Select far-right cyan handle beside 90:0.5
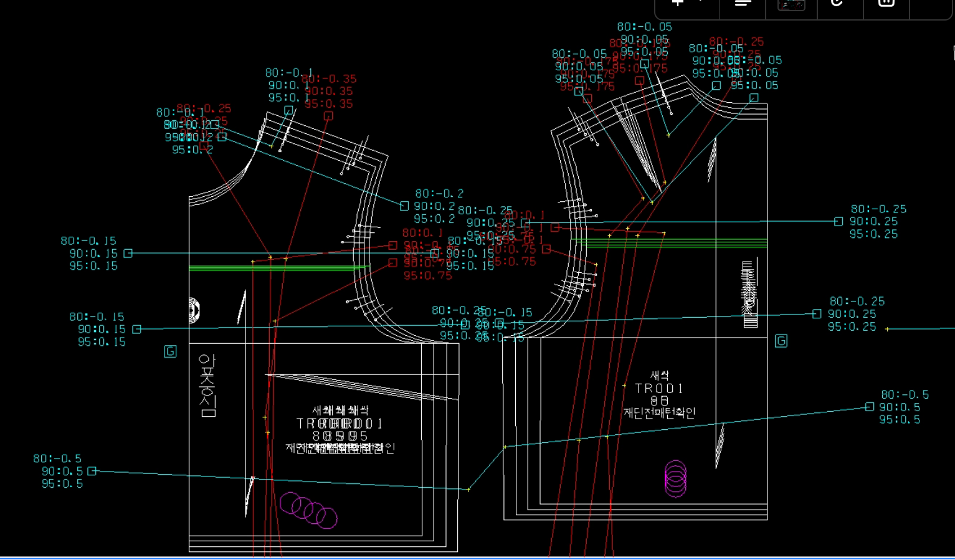The height and width of the screenshot is (560, 955). click(x=870, y=407)
